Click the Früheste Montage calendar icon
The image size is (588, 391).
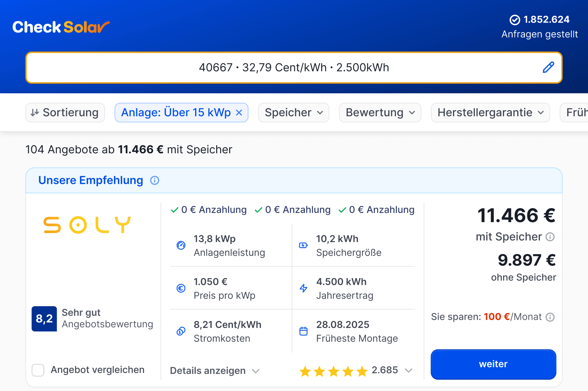coord(303,331)
